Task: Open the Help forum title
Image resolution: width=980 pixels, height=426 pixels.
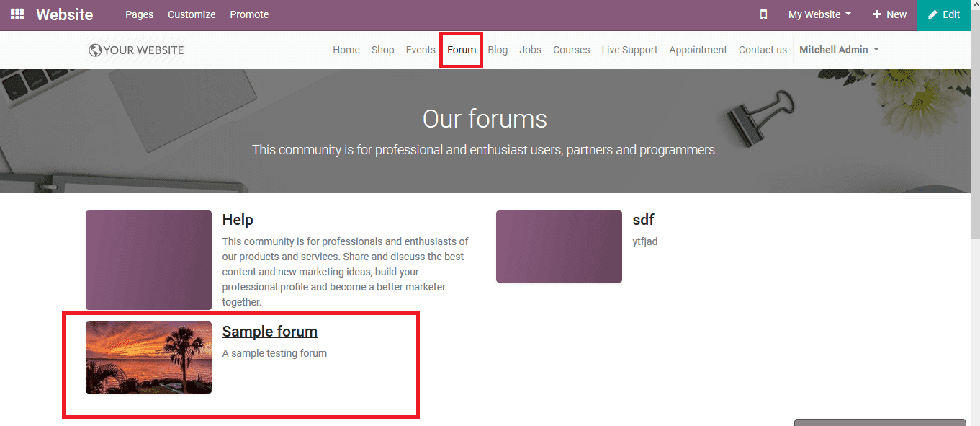Action: point(238,220)
